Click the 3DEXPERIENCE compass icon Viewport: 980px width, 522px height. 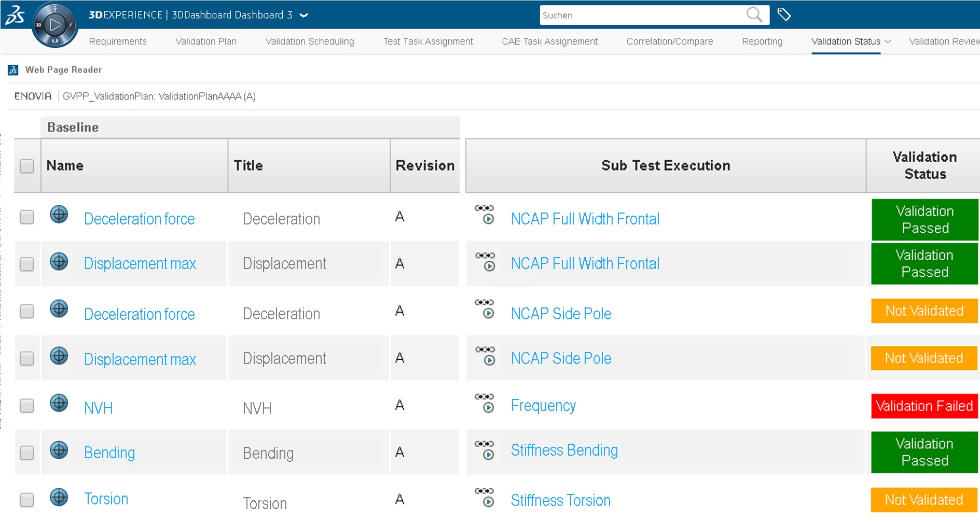coord(54,24)
